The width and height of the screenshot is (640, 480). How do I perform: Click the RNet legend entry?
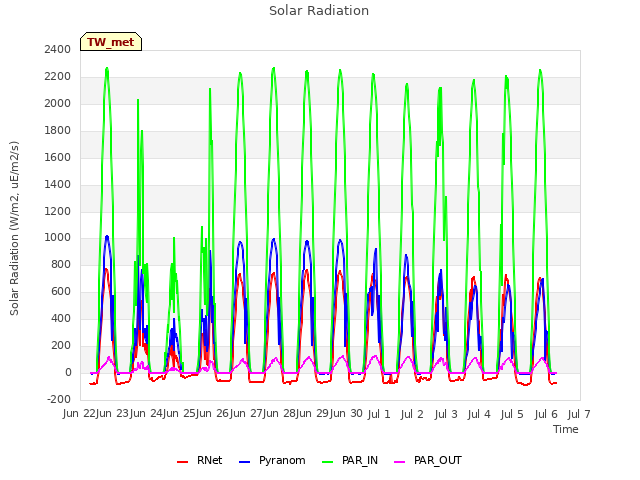(x=200, y=460)
